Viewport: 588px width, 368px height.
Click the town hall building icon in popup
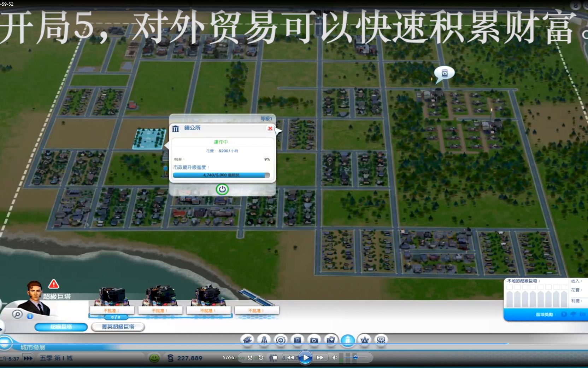click(176, 128)
